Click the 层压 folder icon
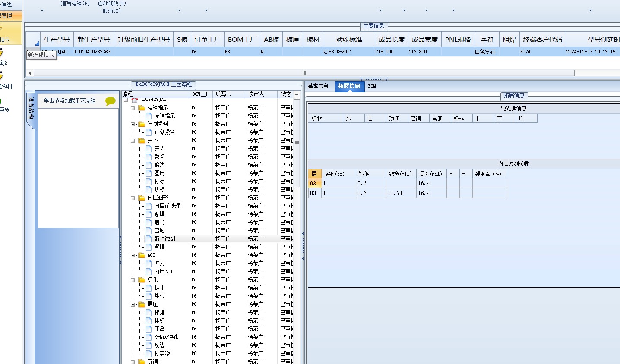This screenshot has height=364, width=620. (x=142, y=304)
